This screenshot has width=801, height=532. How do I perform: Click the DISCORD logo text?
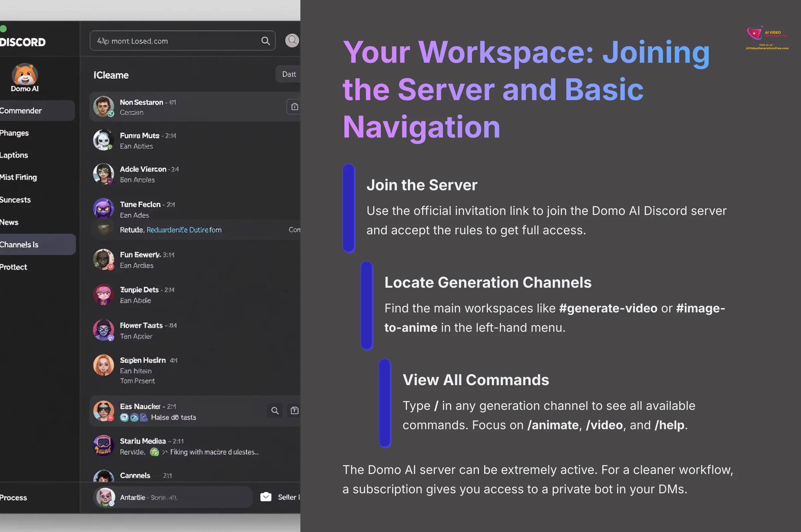pyautogui.click(x=22, y=42)
